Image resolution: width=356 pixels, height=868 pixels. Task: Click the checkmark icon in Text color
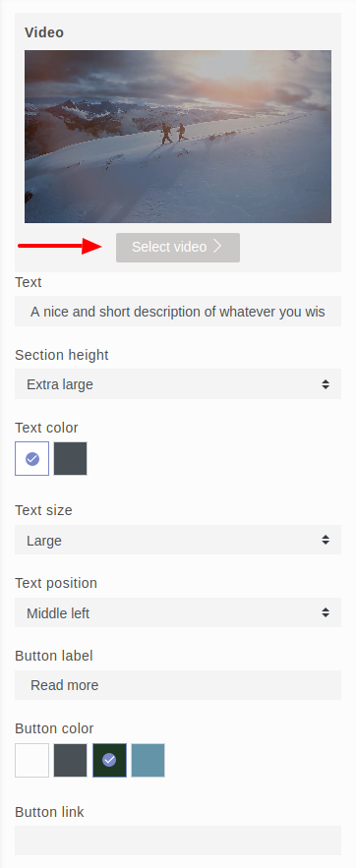tap(32, 458)
